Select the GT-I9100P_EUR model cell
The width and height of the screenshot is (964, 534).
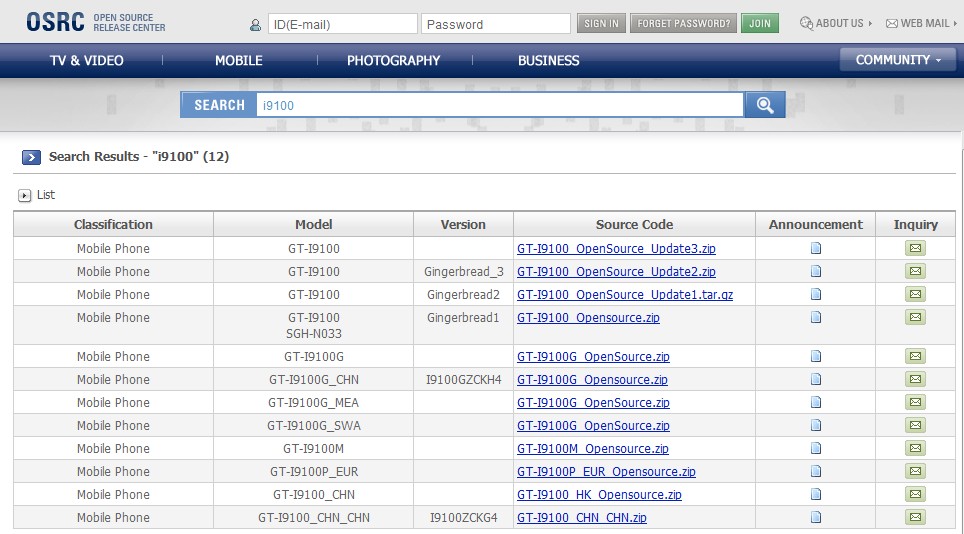(x=314, y=472)
